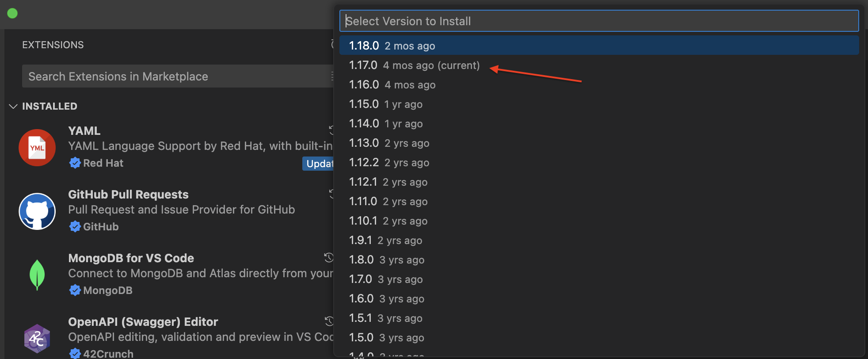Click the MongoDB green leaf icon
This screenshot has height=359, width=868.
coord(37,275)
